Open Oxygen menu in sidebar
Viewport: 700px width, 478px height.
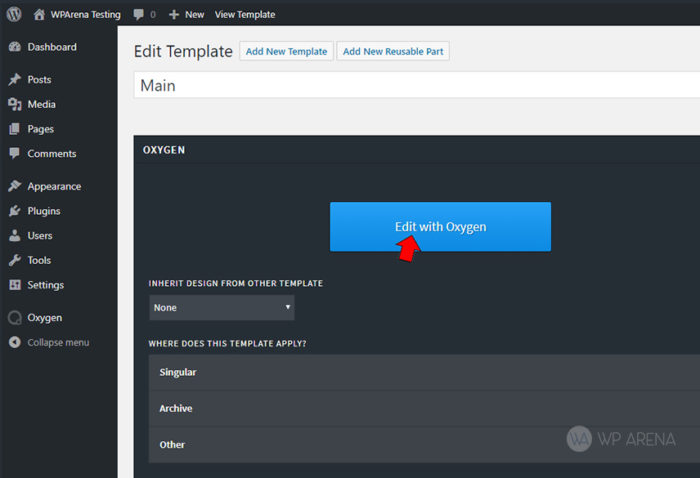click(x=45, y=318)
